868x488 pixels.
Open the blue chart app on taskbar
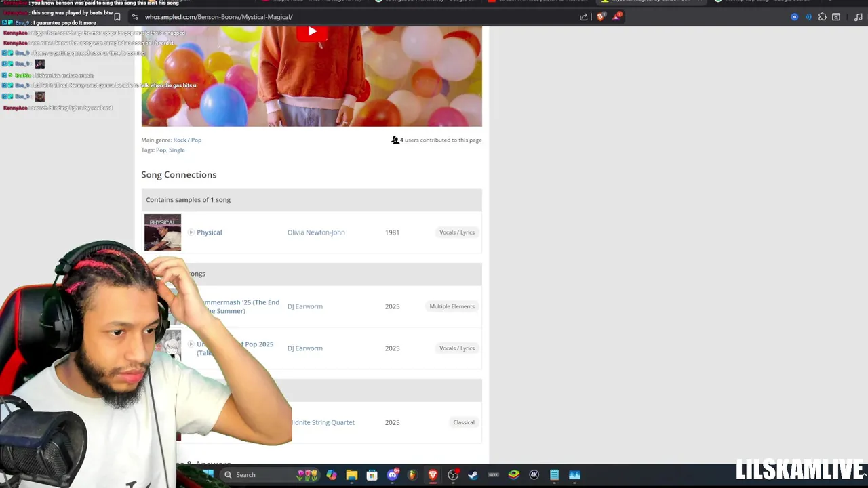pos(574,475)
